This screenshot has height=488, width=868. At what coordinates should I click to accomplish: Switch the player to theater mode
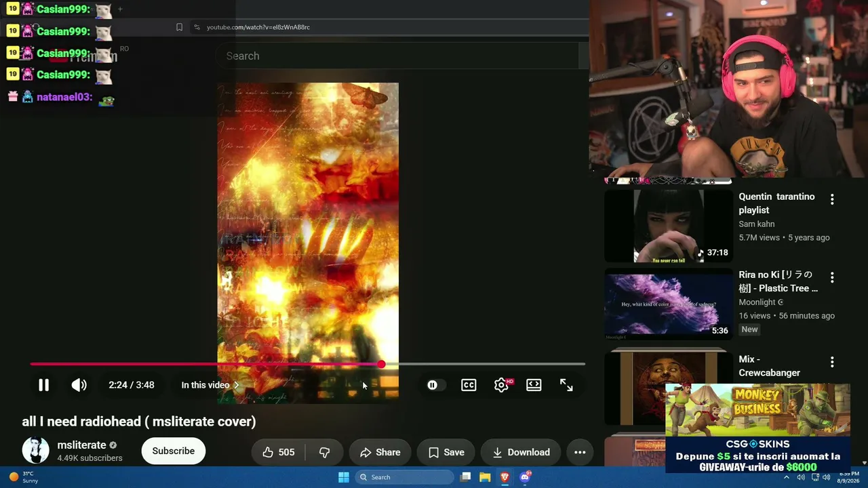click(x=534, y=385)
